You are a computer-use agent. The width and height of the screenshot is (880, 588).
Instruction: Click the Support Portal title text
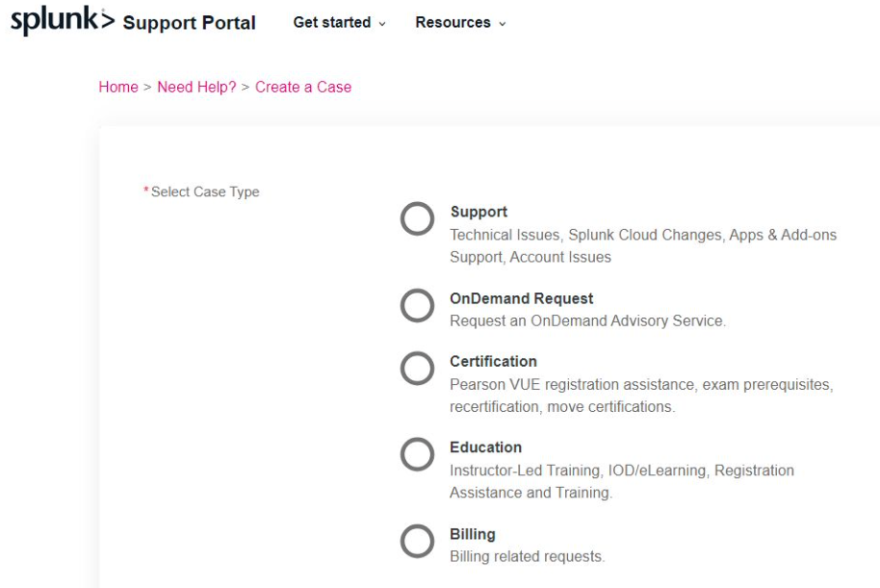pyautogui.click(x=190, y=23)
